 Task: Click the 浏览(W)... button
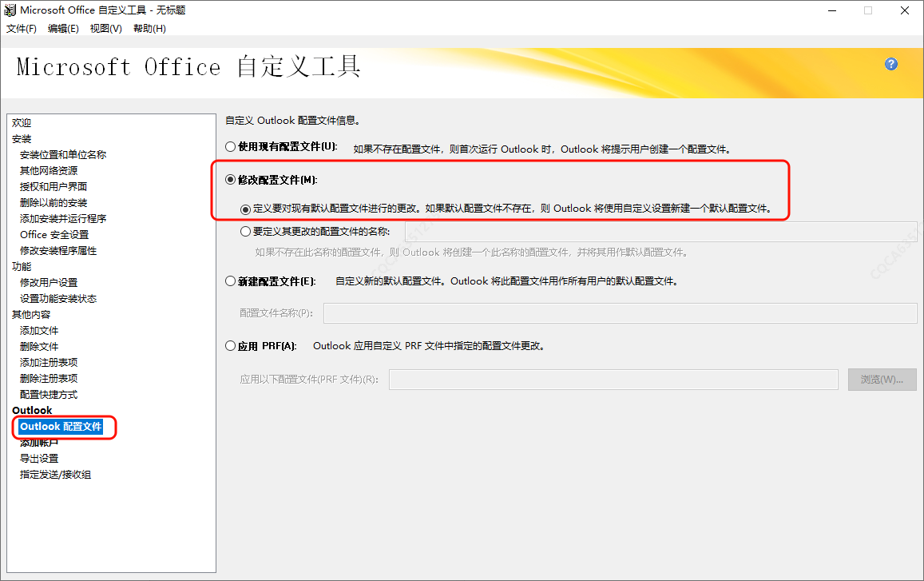(876, 380)
